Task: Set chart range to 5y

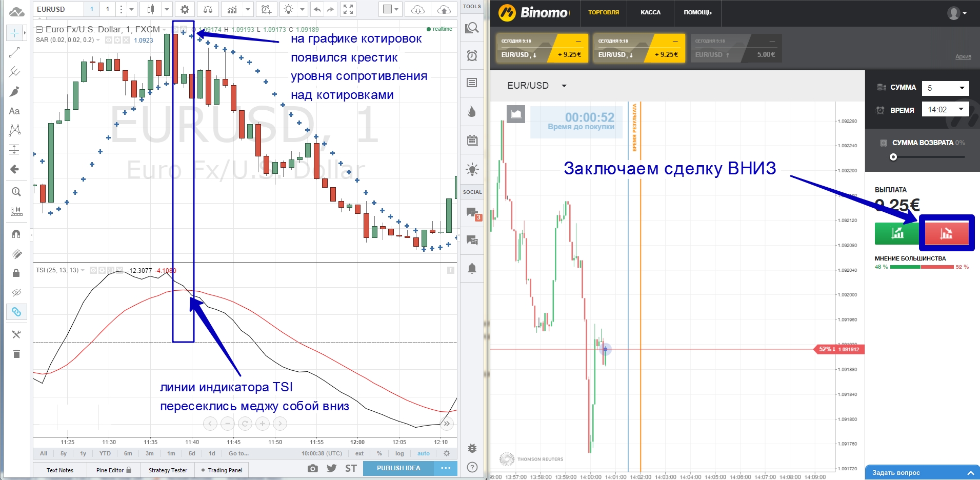Action: click(64, 453)
